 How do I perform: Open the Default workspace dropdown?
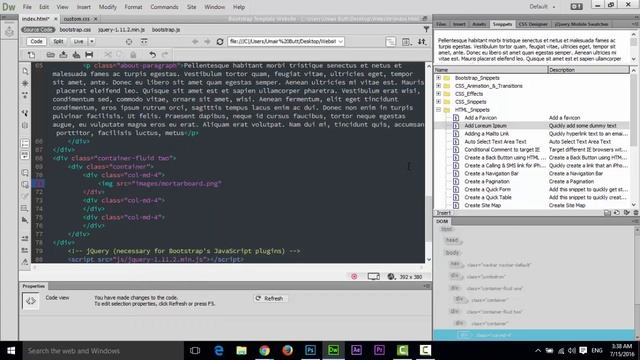pyautogui.click(x=542, y=7)
